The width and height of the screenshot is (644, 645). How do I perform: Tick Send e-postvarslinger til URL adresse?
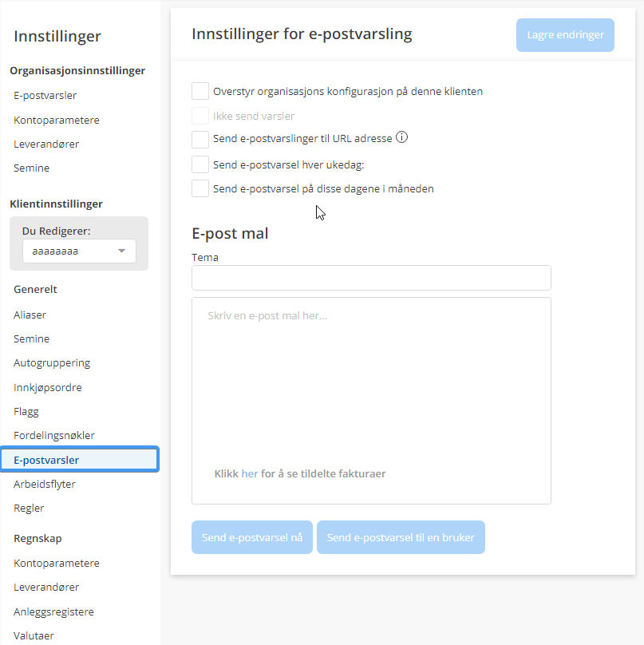[200, 140]
